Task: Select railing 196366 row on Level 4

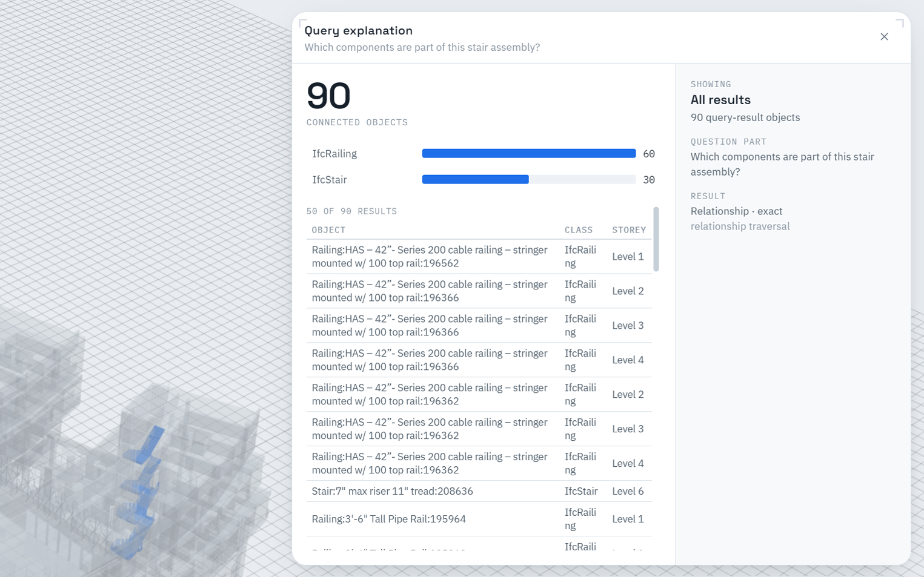Action: [x=479, y=360]
